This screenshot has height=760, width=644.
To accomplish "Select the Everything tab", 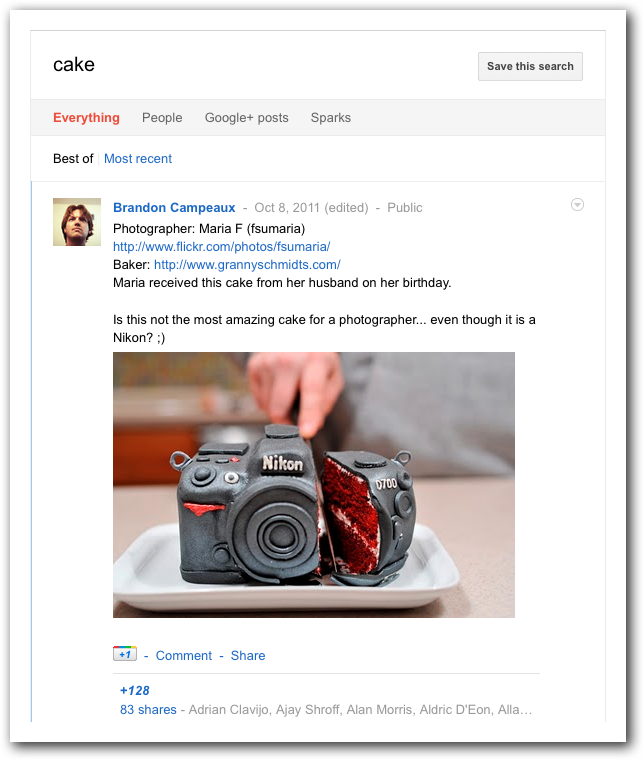I will tap(86, 118).
